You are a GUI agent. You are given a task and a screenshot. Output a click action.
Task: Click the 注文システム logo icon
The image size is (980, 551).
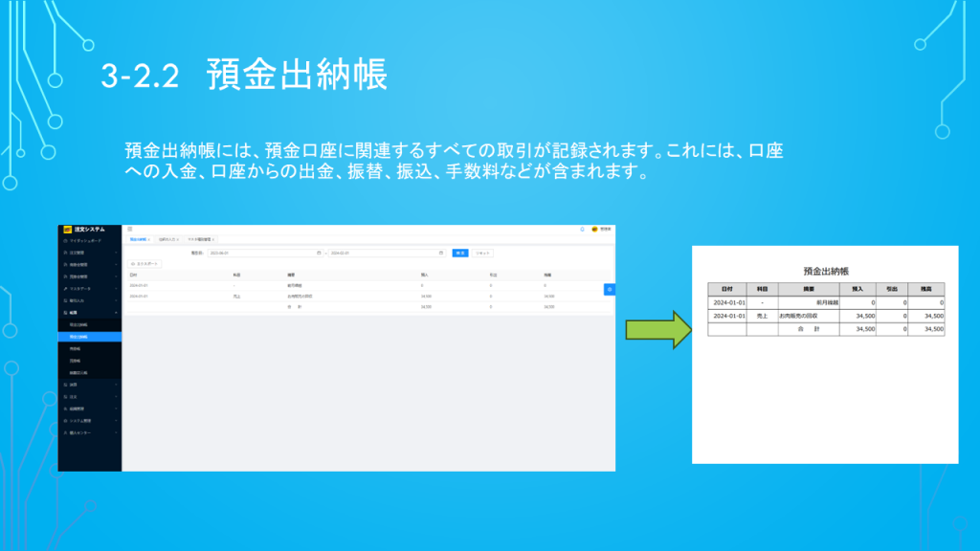click(x=68, y=230)
